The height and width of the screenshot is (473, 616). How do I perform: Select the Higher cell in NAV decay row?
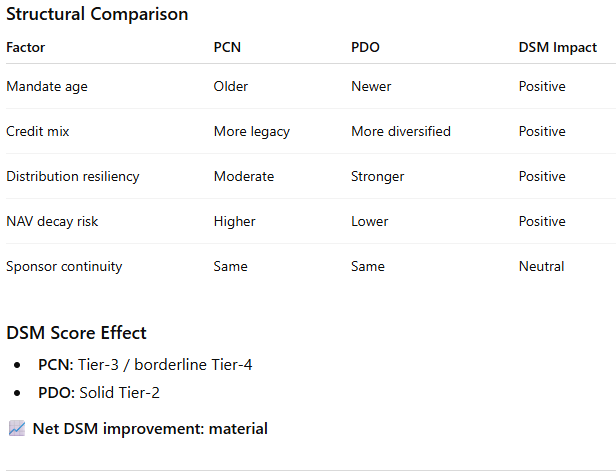click(x=234, y=222)
